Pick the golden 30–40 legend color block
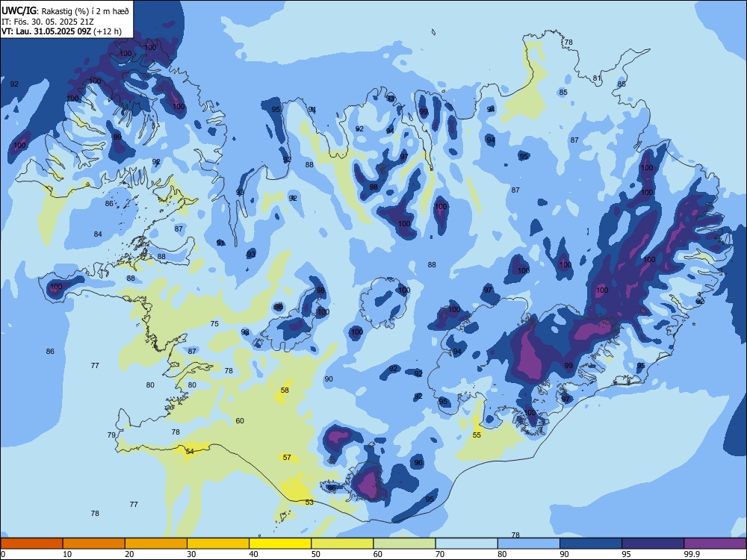The image size is (747, 560). point(218,544)
